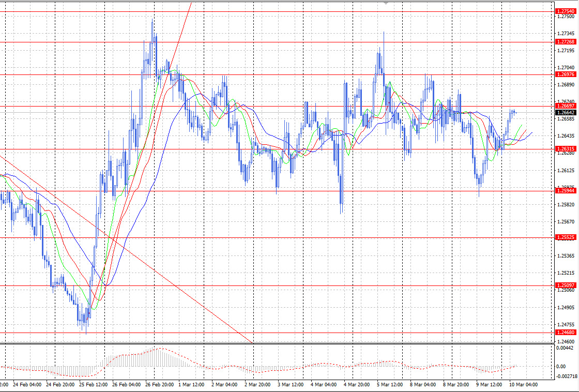Screen dimensions: 579x392
Task: Click 1.26585 on the price scale
Action: [566, 119]
